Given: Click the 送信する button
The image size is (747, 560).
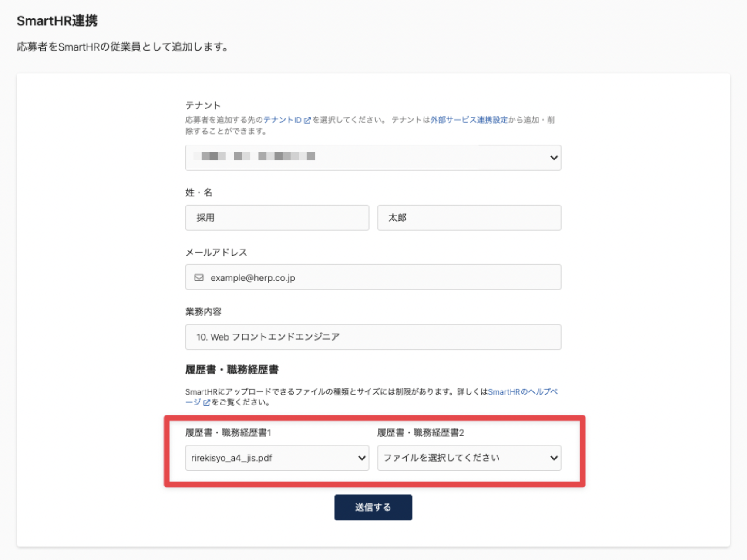Looking at the screenshot, I should pyautogui.click(x=373, y=507).
